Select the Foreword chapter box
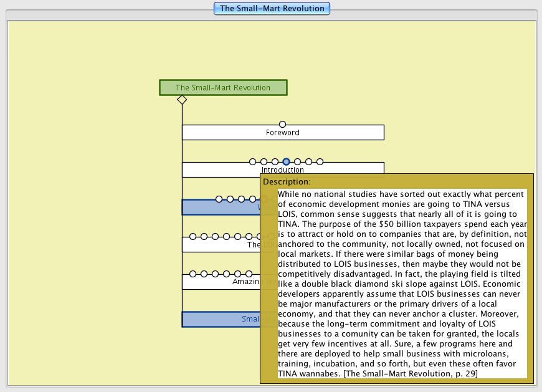 [283, 133]
